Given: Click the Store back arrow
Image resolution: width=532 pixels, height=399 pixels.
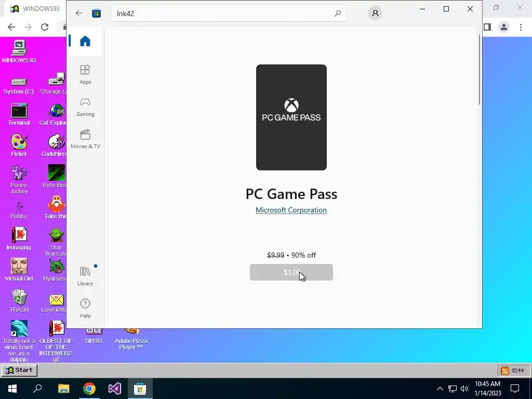Looking at the screenshot, I should [79, 13].
